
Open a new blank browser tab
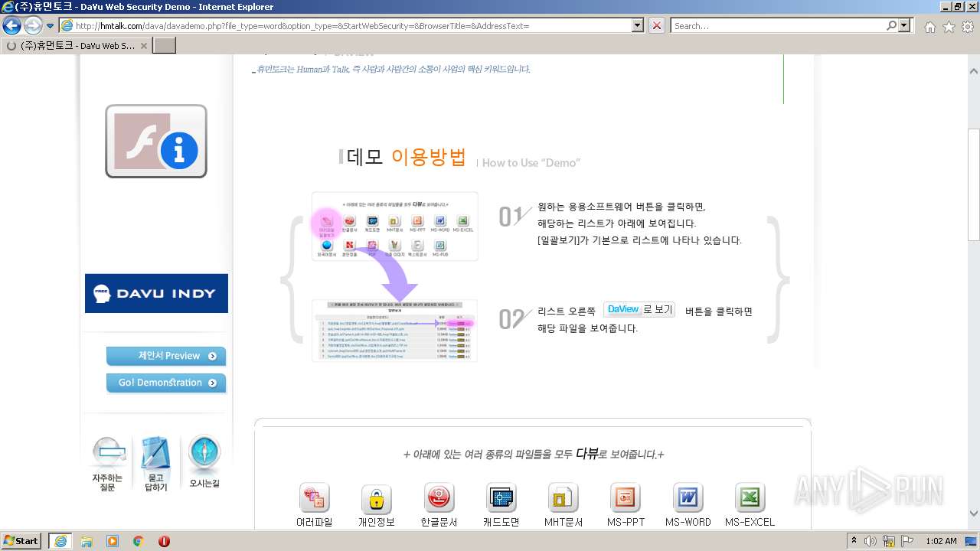pyautogui.click(x=165, y=45)
